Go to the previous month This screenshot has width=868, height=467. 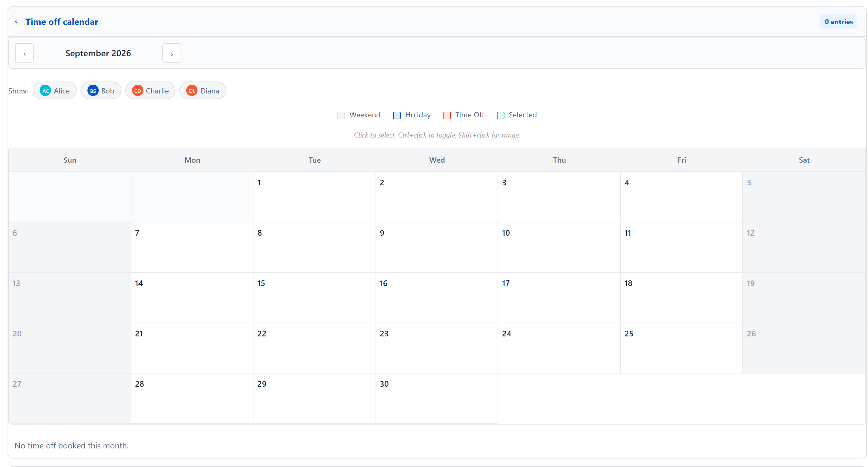click(x=25, y=53)
